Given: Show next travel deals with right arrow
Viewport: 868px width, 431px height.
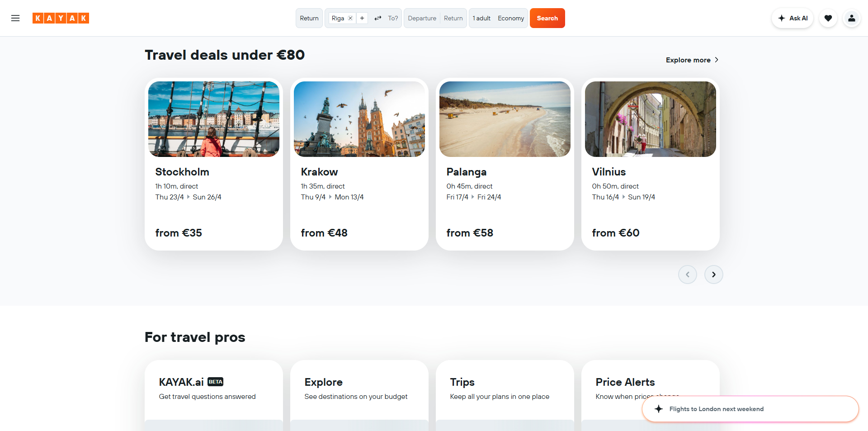Looking at the screenshot, I should (713, 275).
